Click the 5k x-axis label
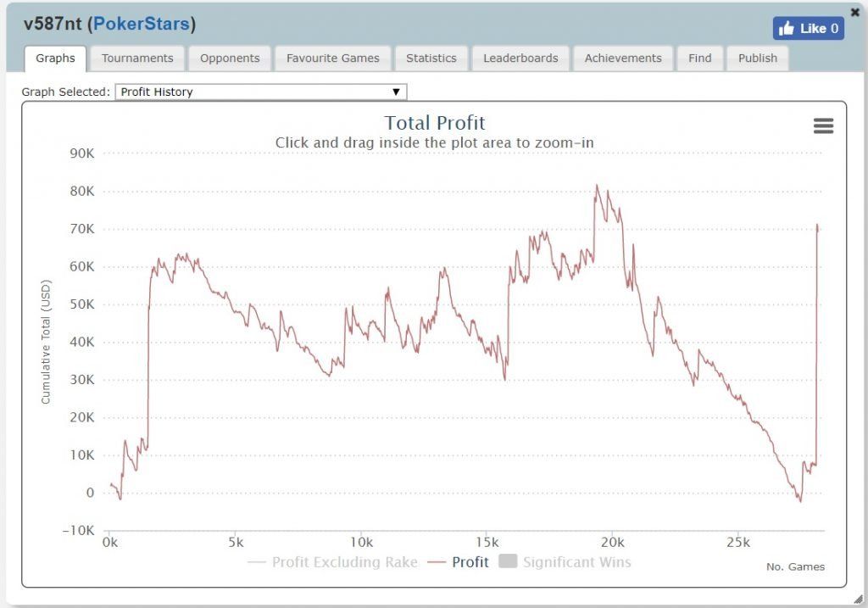Screen dimensions: 868x608 click(x=236, y=543)
